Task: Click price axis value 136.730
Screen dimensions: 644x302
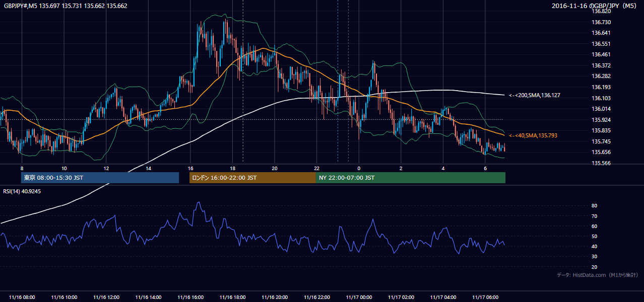Action: 602,22
